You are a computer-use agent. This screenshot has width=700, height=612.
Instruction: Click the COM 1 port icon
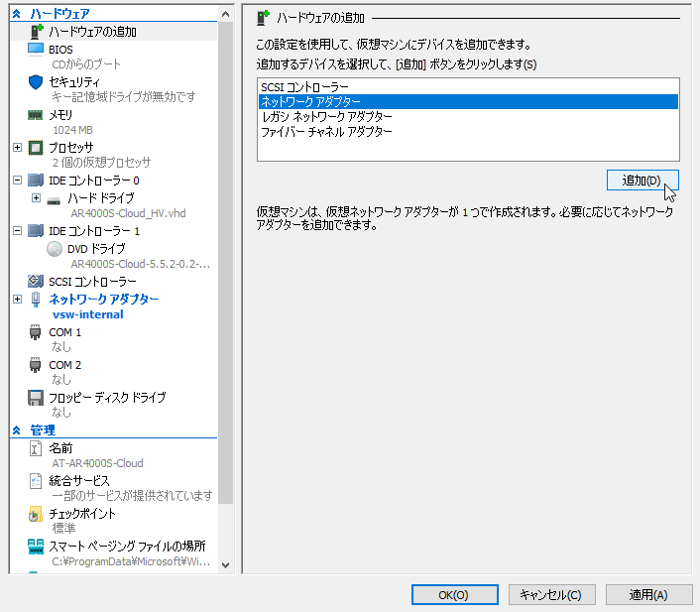[36, 332]
